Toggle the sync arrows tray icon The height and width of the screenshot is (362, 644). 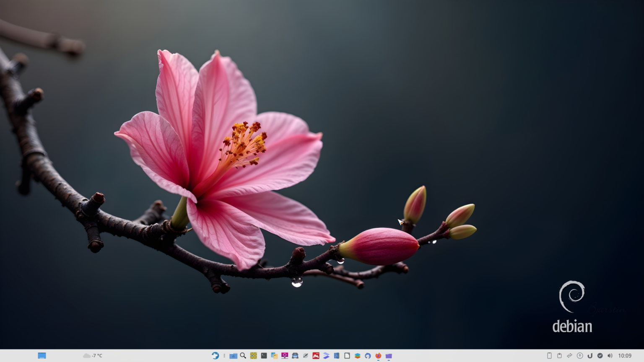[x=569, y=355]
